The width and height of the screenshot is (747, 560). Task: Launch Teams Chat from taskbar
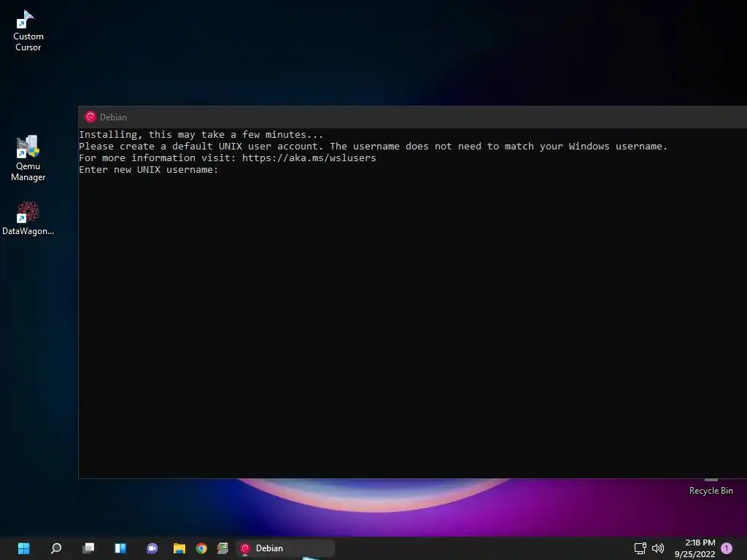coord(152,548)
